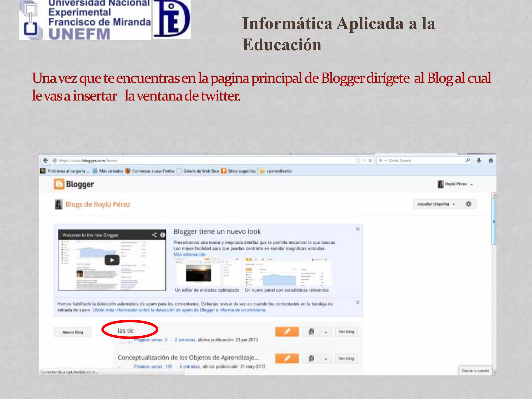Open the 'Conceptualización de los Objetos de Aprendizaje' blog
532x399 pixels.
pos(188,358)
